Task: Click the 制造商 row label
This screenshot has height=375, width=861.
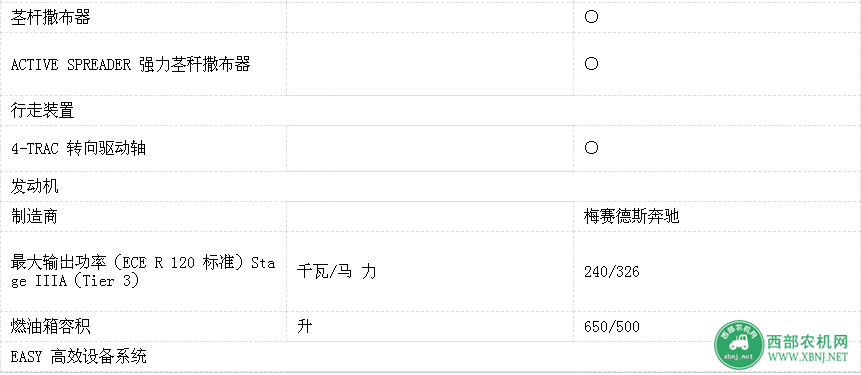Action: tap(35, 216)
